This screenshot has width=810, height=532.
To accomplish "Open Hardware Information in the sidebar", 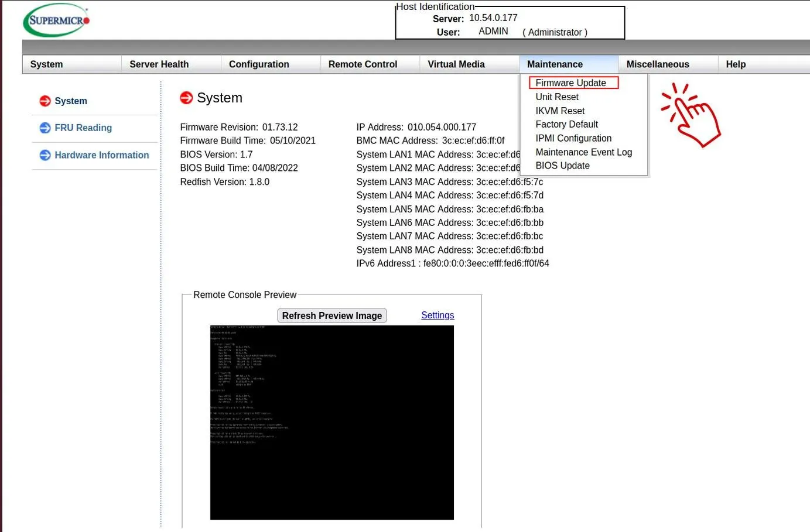I will coord(101,155).
